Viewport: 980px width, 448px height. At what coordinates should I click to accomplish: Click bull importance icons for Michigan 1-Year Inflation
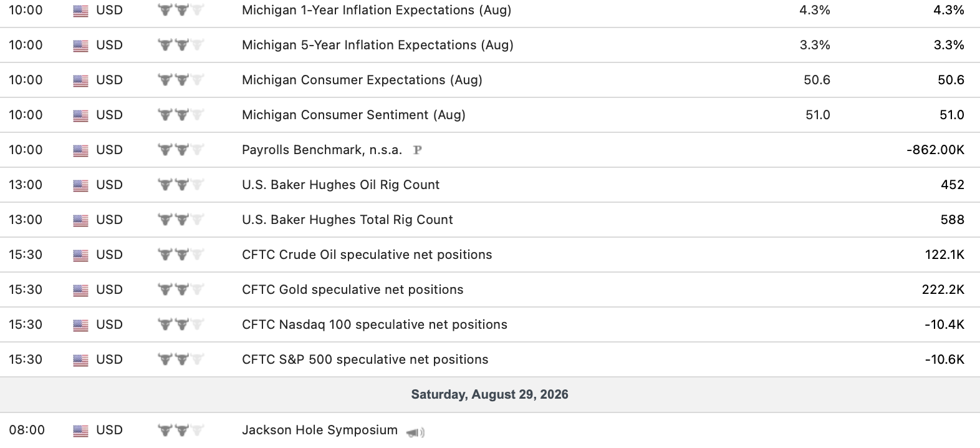[x=181, y=10]
